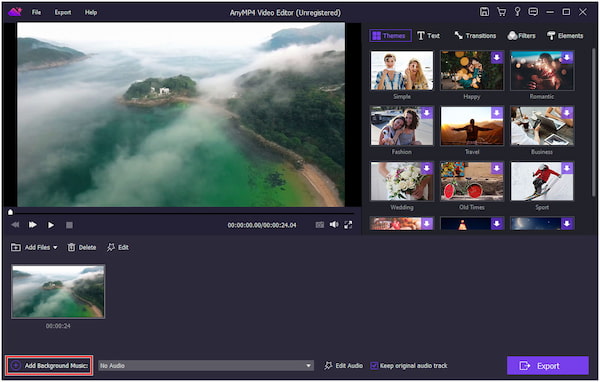Click the save project icon in title bar
The image size is (600, 382).
(x=484, y=12)
